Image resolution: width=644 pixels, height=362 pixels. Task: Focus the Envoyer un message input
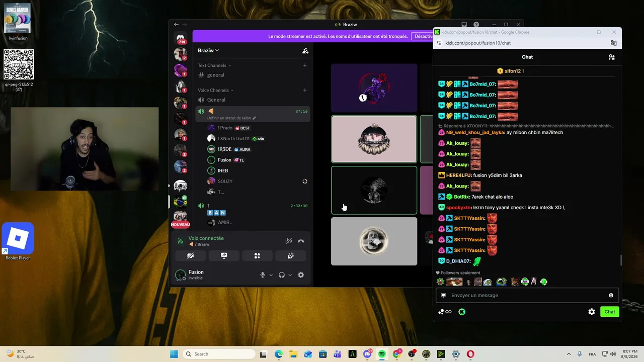point(527,296)
